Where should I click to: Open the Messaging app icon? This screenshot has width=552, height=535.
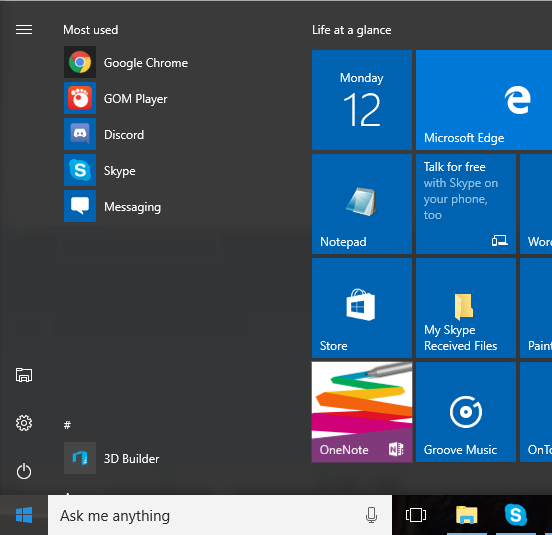coord(80,206)
